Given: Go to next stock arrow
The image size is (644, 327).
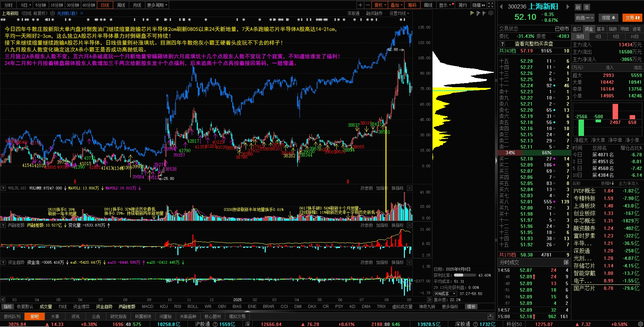Looking at the screenshot, I should [x=568, y=6].
